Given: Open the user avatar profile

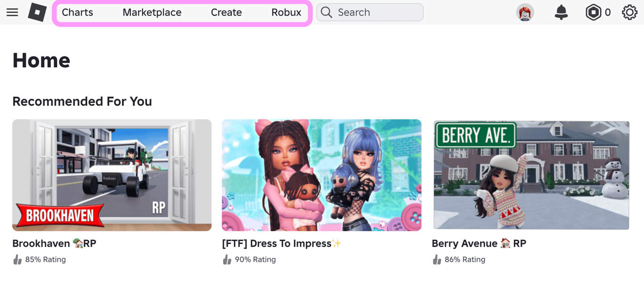Looking at the screenshot, I should [525, 13].
